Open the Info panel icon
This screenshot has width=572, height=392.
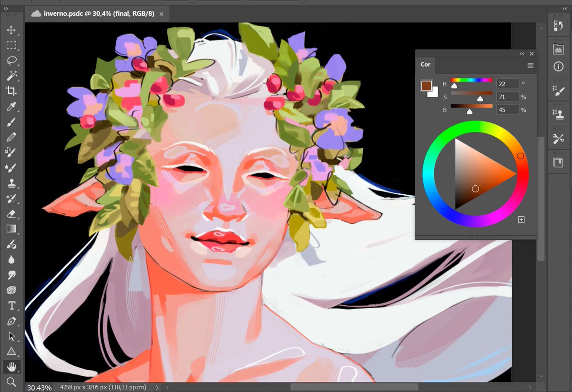558,67
